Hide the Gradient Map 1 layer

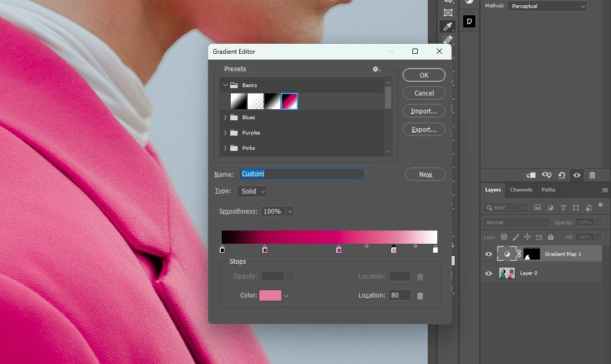click(x=488, y=254)
